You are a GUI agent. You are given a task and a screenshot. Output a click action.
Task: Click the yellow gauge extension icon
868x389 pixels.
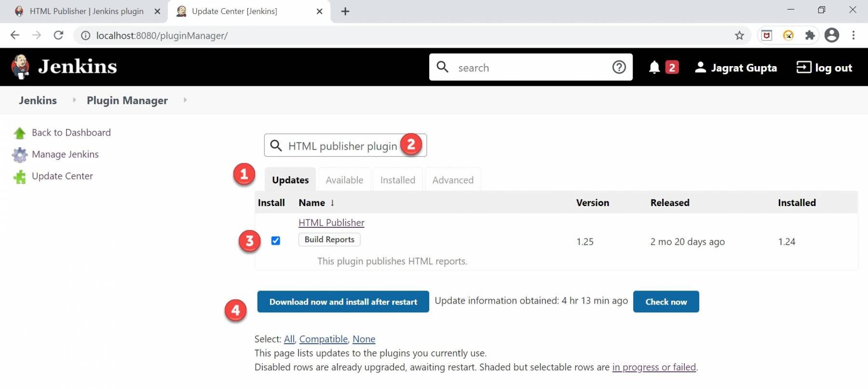788,35
